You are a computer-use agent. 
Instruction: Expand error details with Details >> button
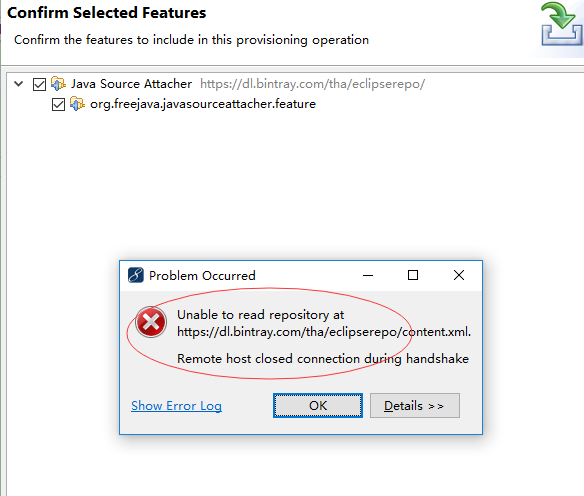pos(415,406)
